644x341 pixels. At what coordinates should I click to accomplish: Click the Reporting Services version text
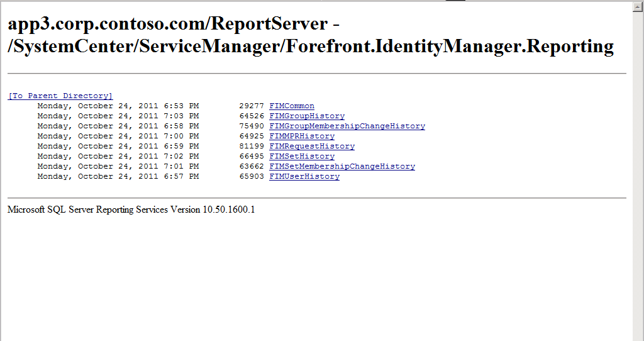click(x=131, y=210)
